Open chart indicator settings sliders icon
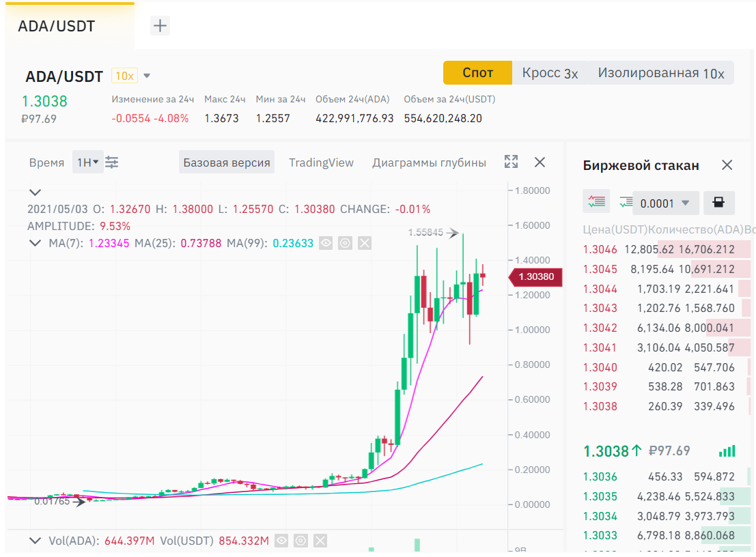 tap(112, 162)
